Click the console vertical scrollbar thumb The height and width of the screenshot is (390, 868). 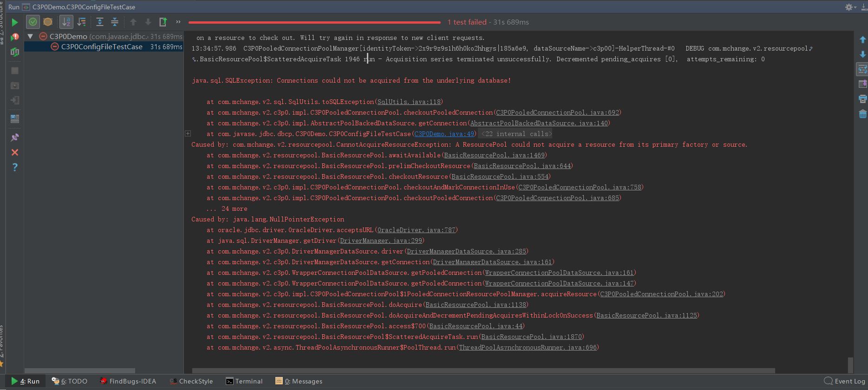[x=850, y=365]
